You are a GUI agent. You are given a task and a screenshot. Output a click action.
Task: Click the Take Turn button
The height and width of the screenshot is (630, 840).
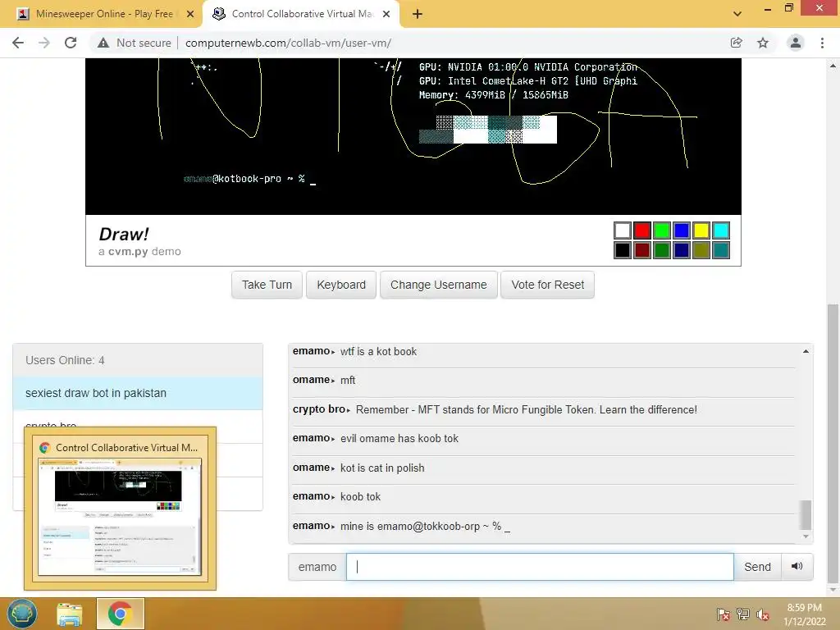pos(267,285)
